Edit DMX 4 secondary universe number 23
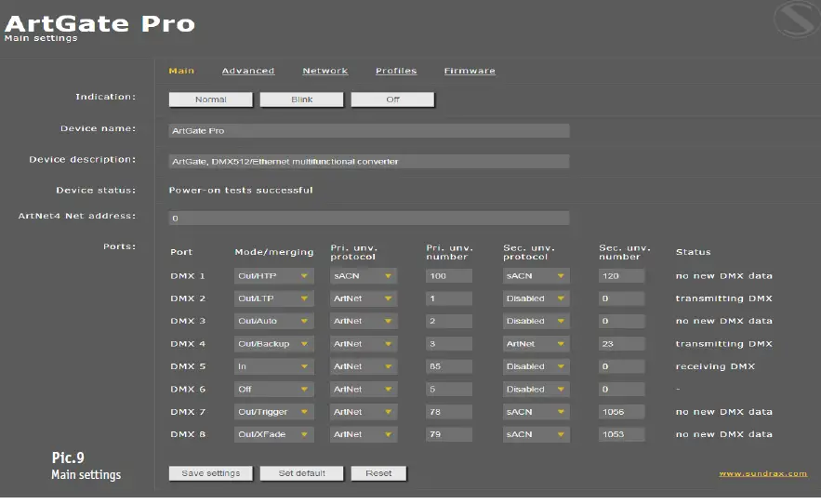 (x=621, y=344)
